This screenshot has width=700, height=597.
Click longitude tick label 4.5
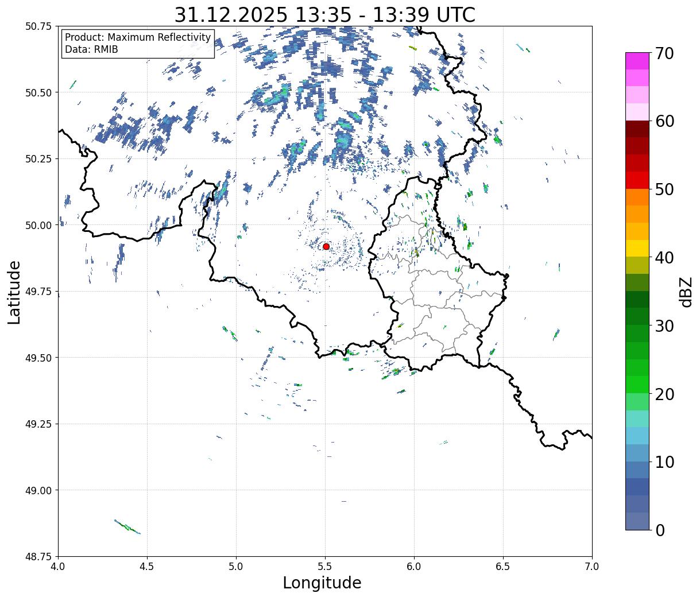click(x=148, y=567)
